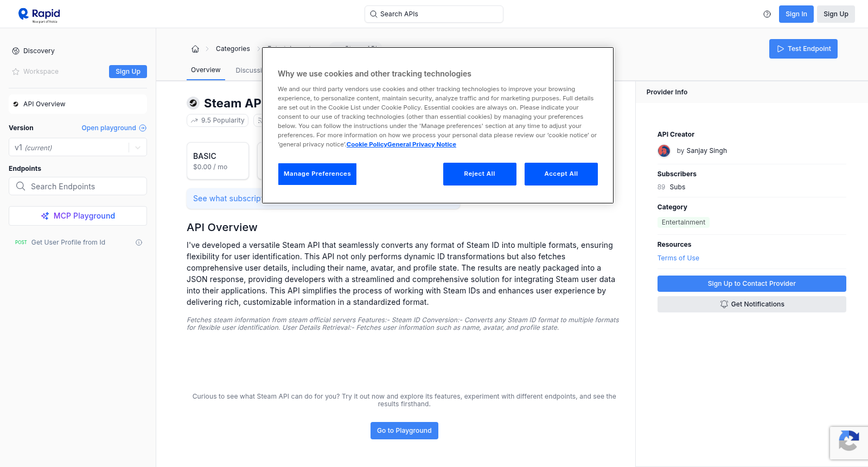Click Sign Up in top bar
This screenshot has height=467, width=868.
click(836, 14)
